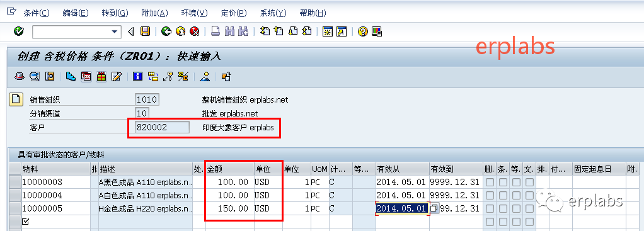Screen dimensions: 644x231
Task: Click the Print icon
Action: pos(216,31)
